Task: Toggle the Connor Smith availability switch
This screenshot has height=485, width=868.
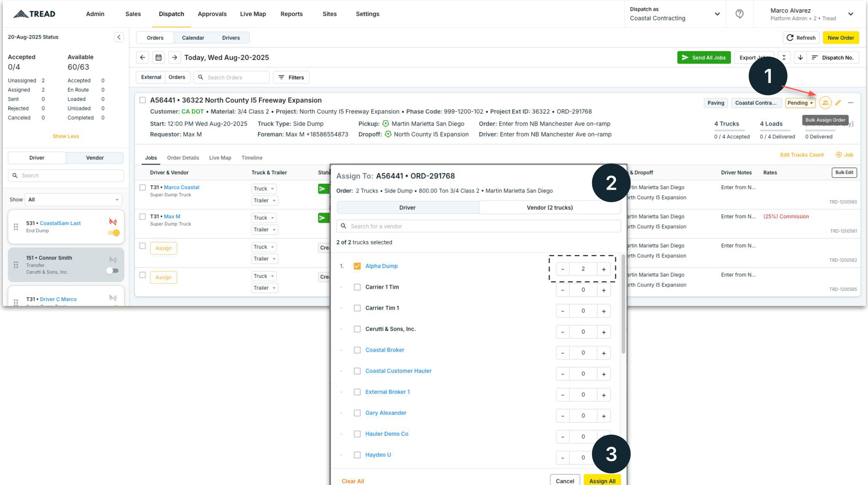Action: tap(112, 271)
